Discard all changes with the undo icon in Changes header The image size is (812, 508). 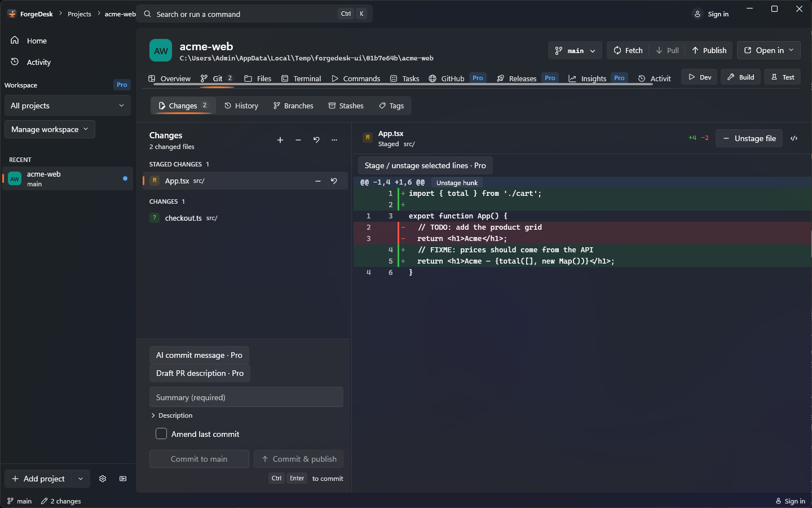316,140
